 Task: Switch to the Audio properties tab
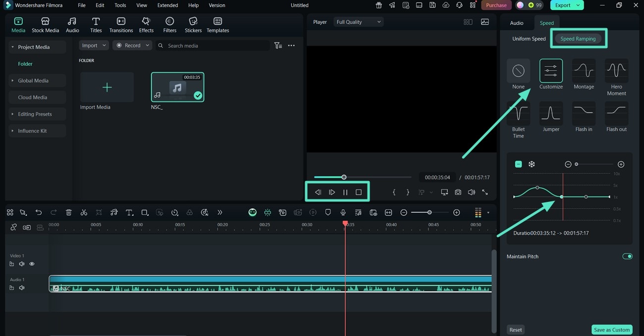pyautogui.click(x=517, y=23)
